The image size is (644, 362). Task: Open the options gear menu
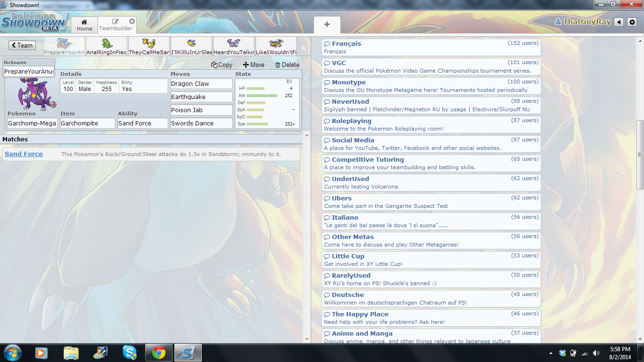[x=632, y=22]
